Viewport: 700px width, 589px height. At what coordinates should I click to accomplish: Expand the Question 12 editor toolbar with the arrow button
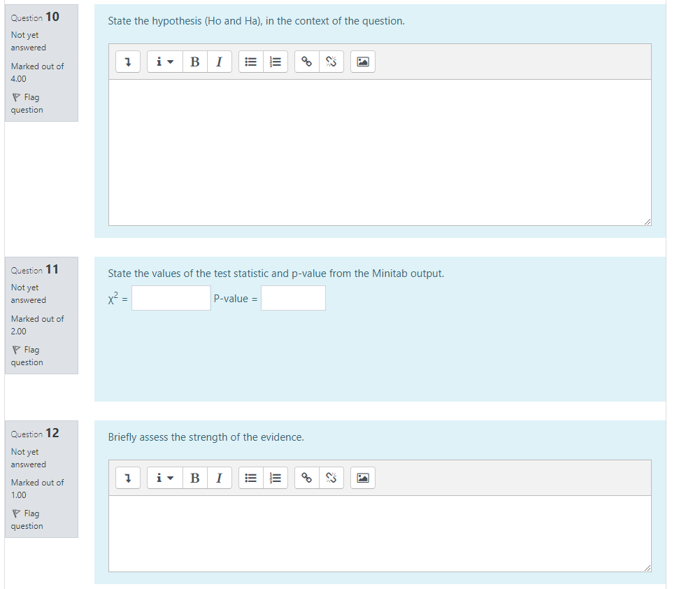tap(128, 478)
